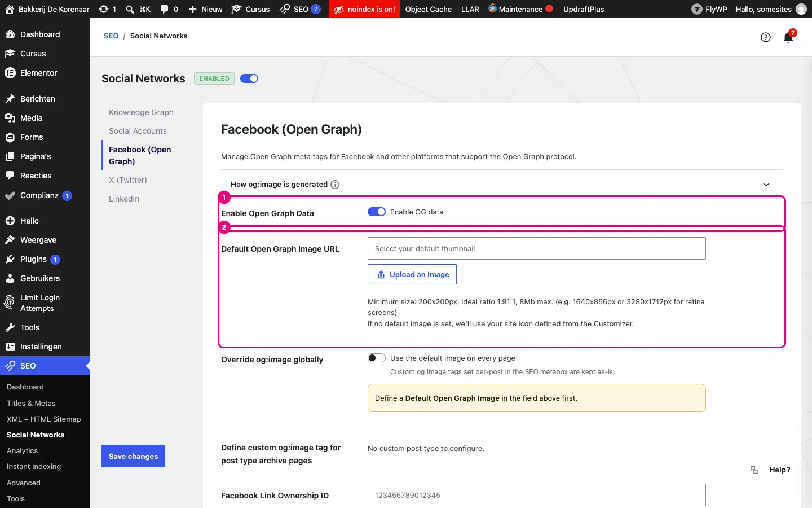Open the UpdraftPlus admin bar item
The width and height of the screenshot is (812, 508).
(x=584, y=9)
